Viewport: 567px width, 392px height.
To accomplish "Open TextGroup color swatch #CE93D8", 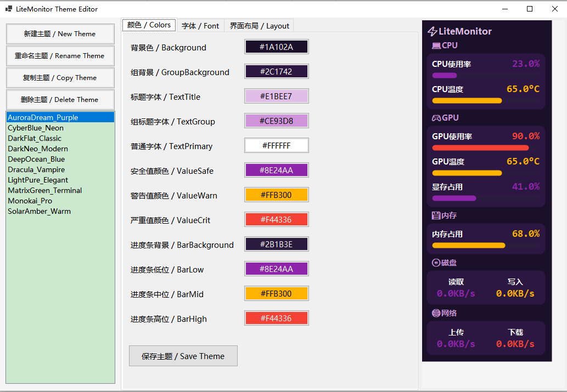I will pyautogui.click(x=277, y=121).
